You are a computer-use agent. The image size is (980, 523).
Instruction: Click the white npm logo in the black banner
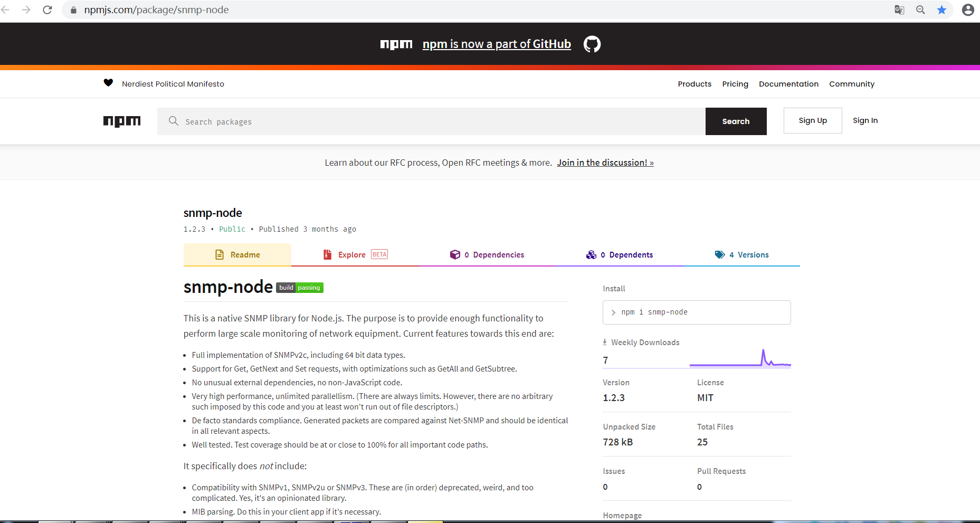click(396, 44)
